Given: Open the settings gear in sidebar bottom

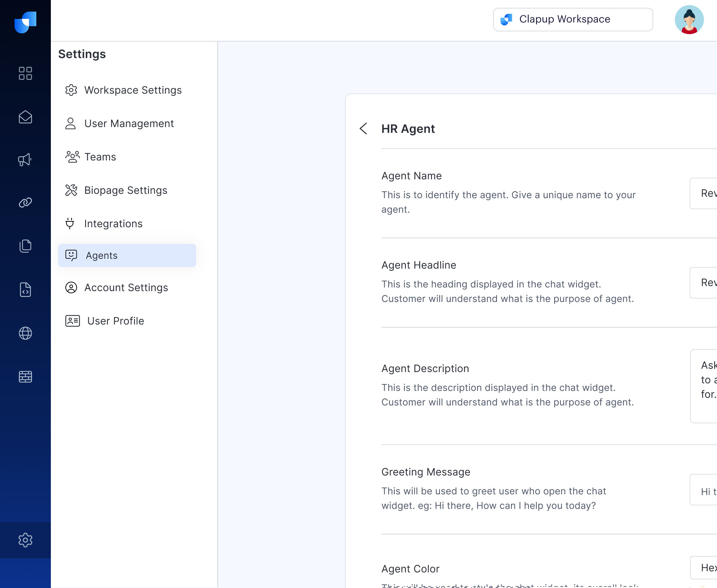Looking at the screenshot, I should [x=25, y=540].
